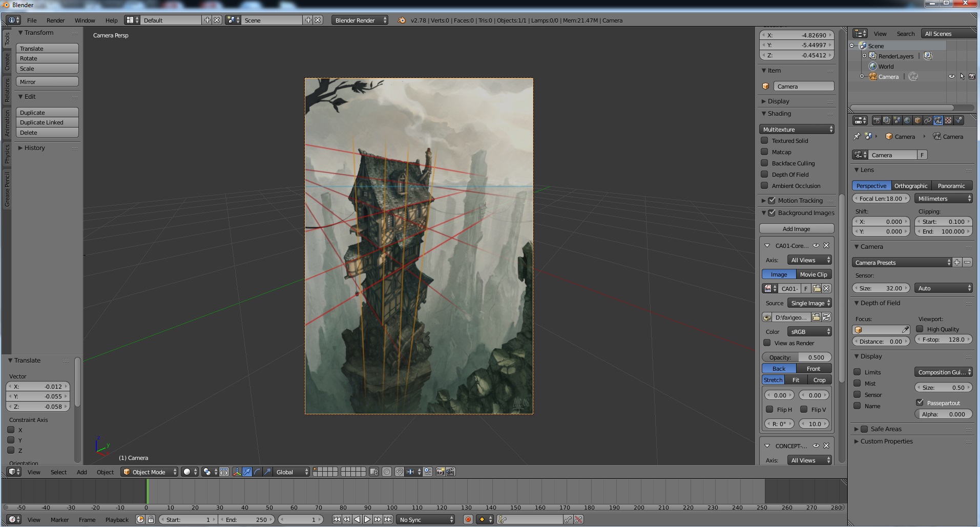Viewport: 980px width, 527px height.
Task: Enable Ambient Occlusion checkbox
Action: pyautogui.click(x=764, y=185)
